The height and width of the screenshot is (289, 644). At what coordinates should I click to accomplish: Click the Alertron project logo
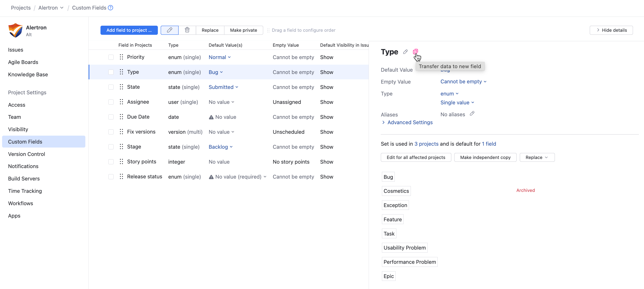pos(15,31)
